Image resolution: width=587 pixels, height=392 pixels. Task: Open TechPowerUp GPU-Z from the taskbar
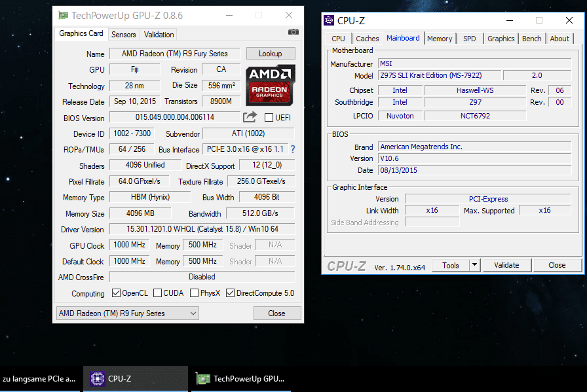(x=241, y=378)
